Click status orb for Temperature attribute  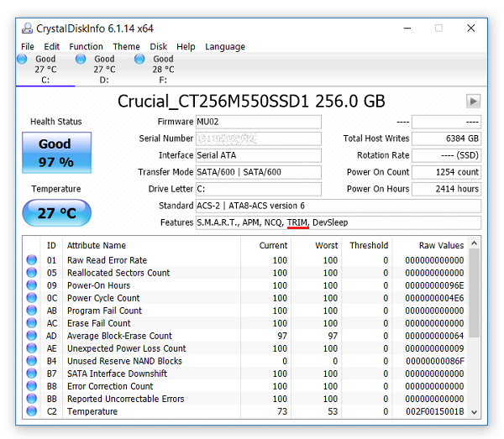pyautogui.click(x=32, y=411)
